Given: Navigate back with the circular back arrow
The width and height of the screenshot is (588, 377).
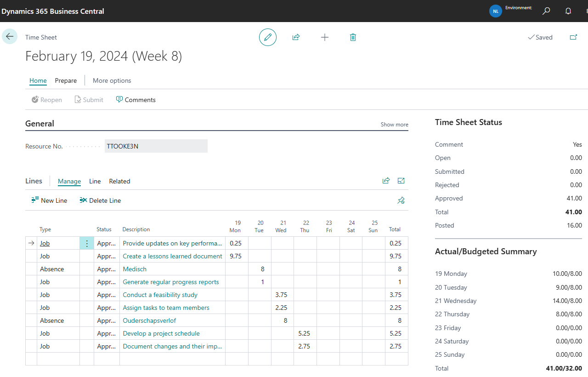Looking at the screenshot, I should 10,36.
